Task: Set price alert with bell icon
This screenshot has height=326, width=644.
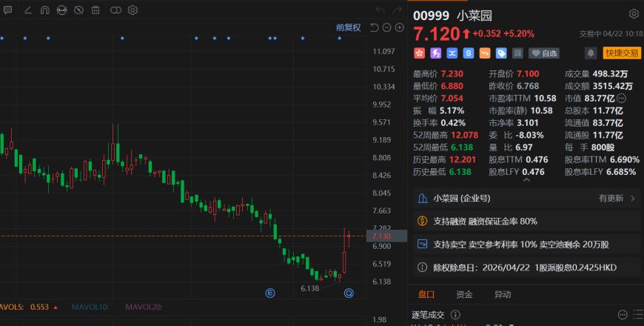Action: tap(591, 53)
